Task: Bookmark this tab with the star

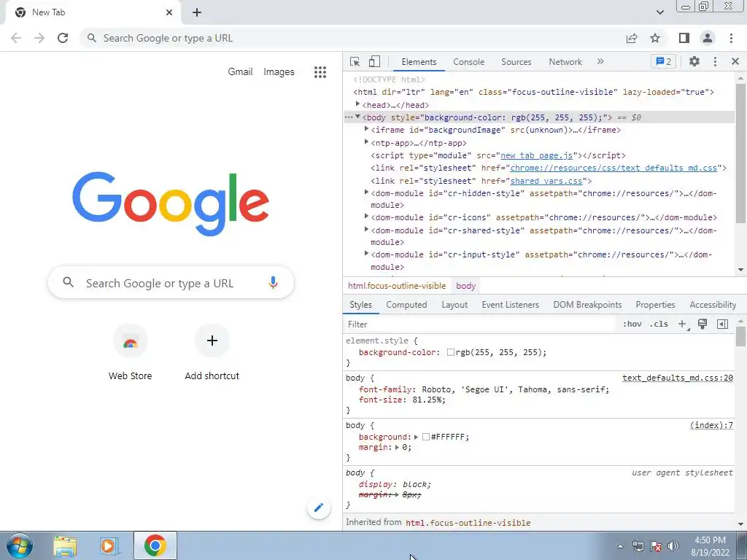Action: (x=655, y=38)
